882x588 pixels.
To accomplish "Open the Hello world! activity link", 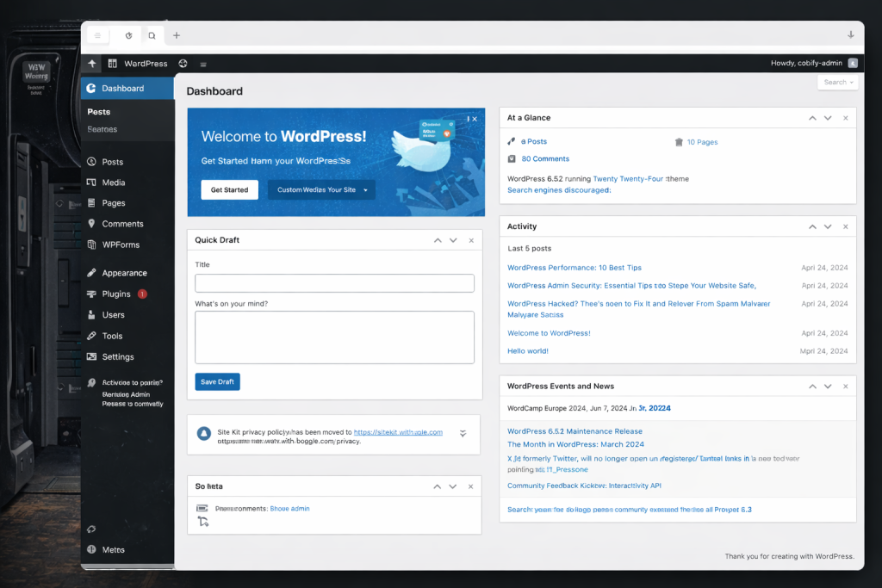I will 527,350.
